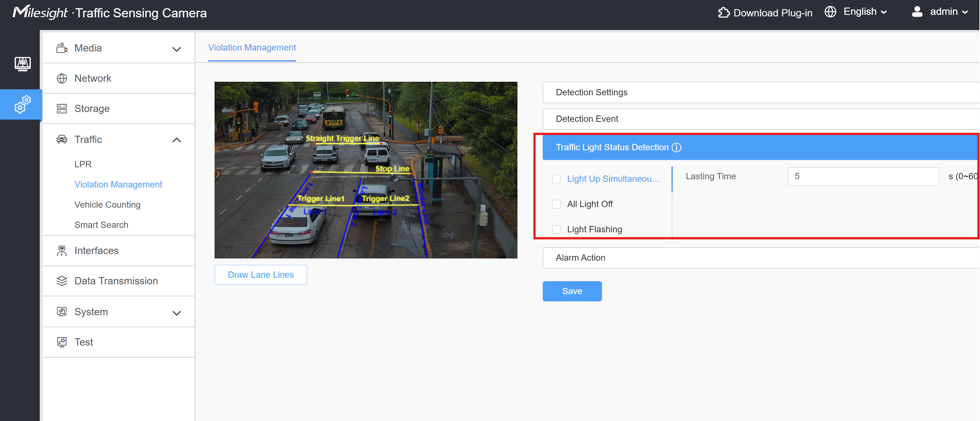This screenshot has width=980, height=421.
Task: Select the settings gears sidebar icon
Action: point(22,104)
